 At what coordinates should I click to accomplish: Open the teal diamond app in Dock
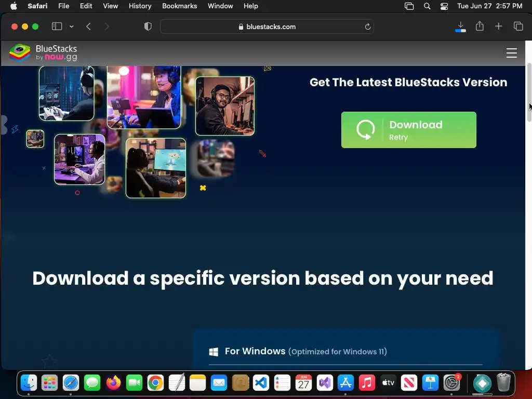(x=482, y=383)
